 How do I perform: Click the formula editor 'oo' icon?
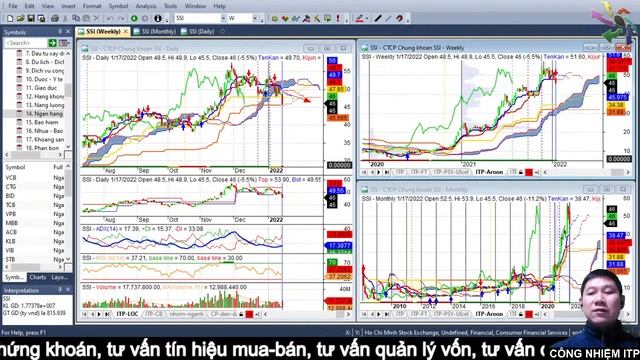coord(296,18)
